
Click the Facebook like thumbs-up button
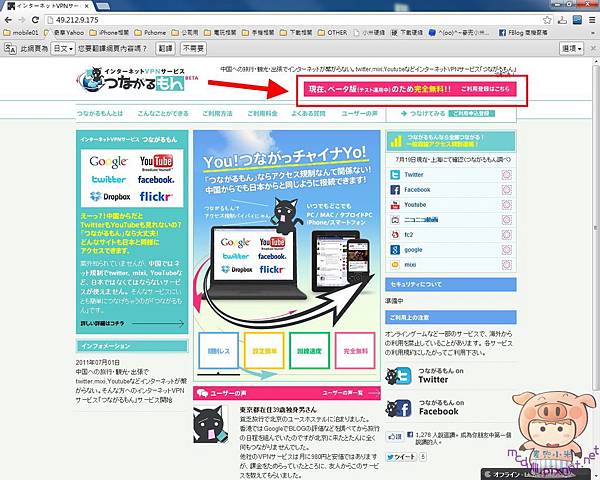[395, 436]
